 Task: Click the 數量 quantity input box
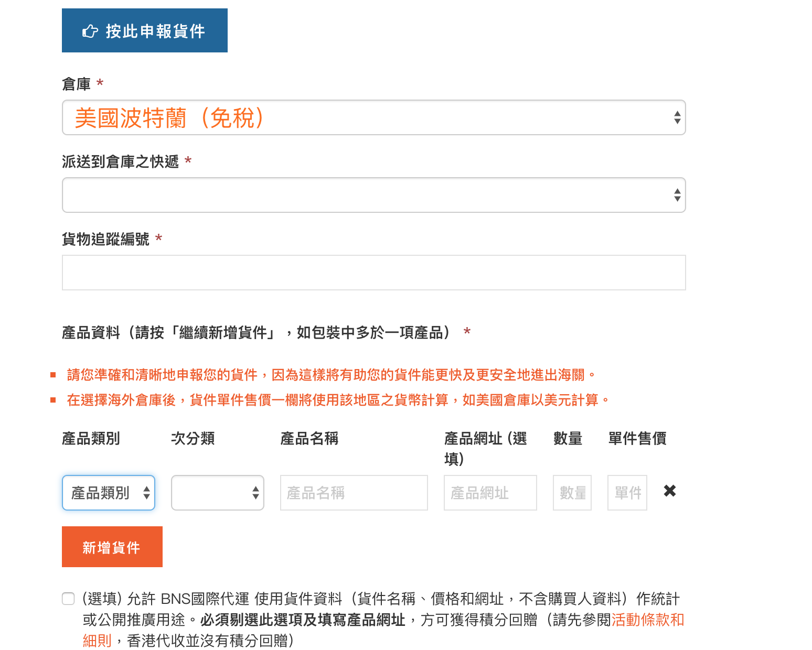(572, 493)
